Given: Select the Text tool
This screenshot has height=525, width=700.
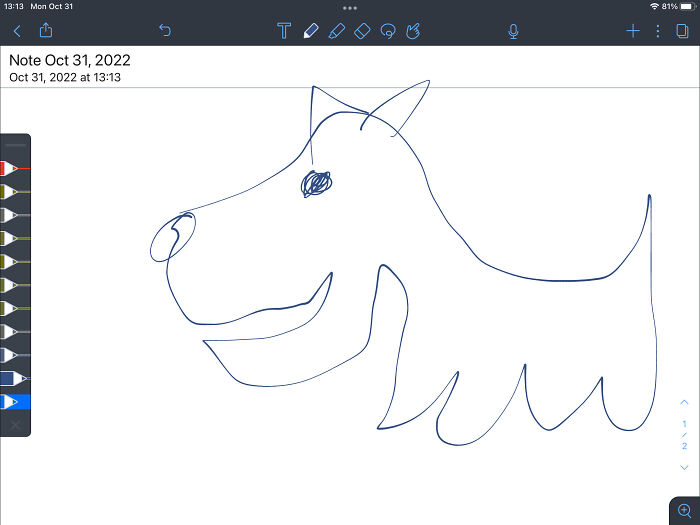Looking at the screenshot, I should pos(284,31).
